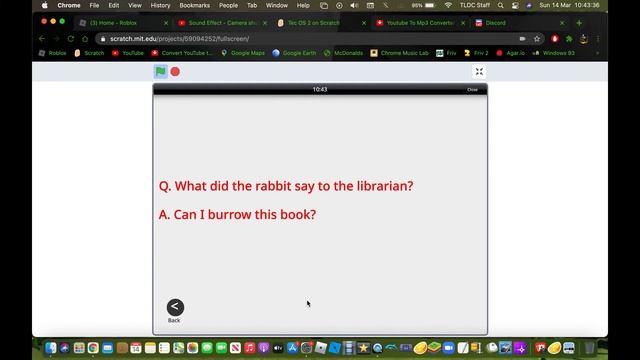The height and width of the screenshot is (360, 640).
Task: Close the Discord tab
Action: pos(562,23)
